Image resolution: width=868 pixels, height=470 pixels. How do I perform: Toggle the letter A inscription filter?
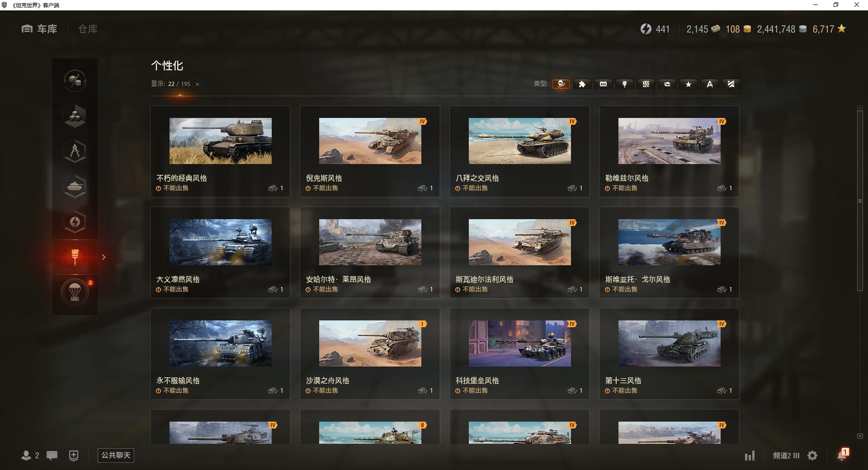pos(709,84)
